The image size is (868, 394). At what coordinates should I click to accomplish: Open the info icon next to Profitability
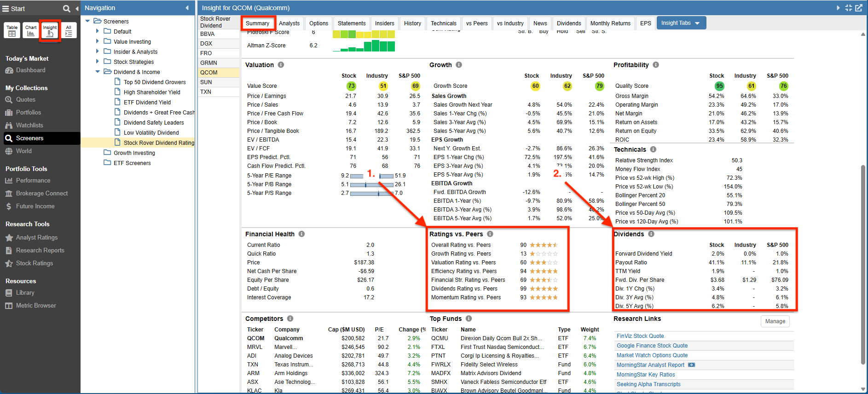pos(656,65)
